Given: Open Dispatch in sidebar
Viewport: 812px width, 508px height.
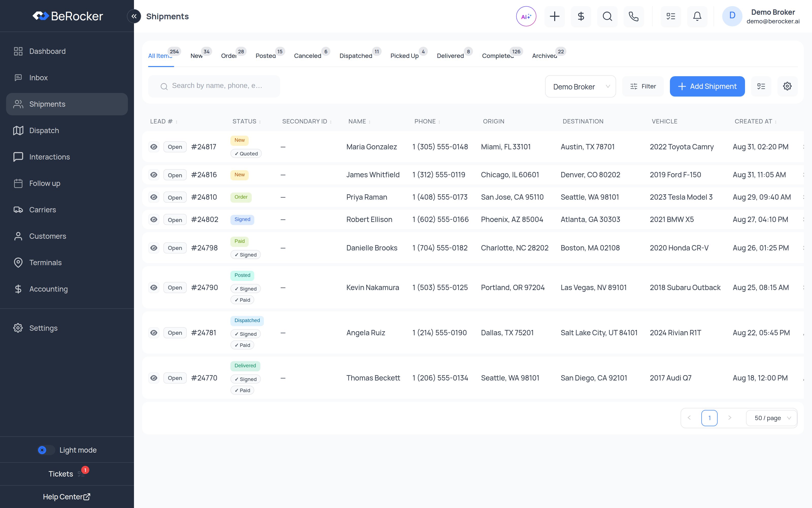Looking at the screenshot, I should (x=67, y=130).
